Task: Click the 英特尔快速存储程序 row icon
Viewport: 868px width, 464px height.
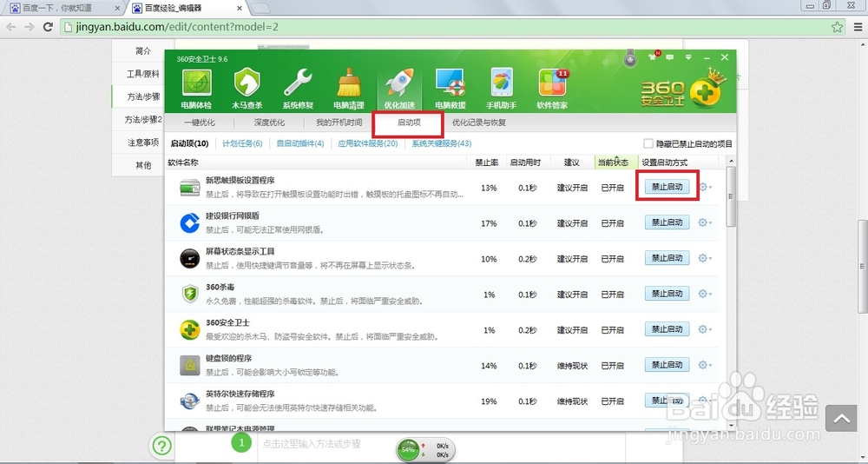Action: pos(190,401)
